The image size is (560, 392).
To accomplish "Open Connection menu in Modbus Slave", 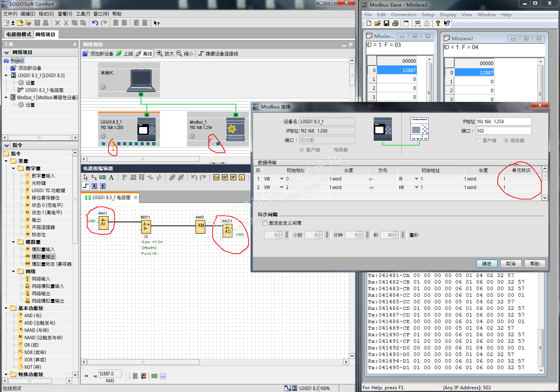I will pos(404,15).
